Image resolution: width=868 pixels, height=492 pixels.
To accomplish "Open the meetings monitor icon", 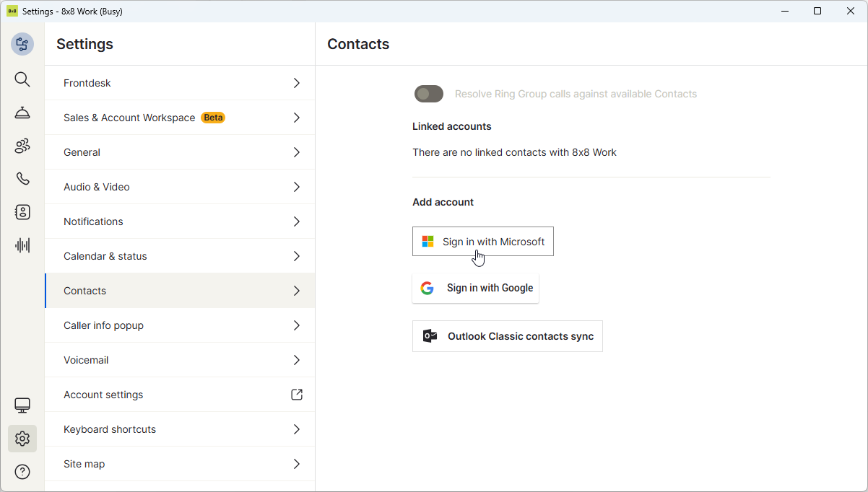I will click(22, 405).
